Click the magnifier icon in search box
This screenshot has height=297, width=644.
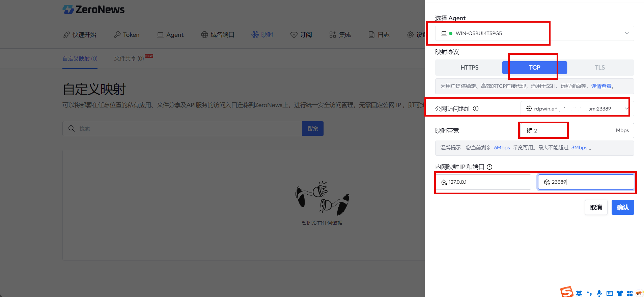[72, 128]
